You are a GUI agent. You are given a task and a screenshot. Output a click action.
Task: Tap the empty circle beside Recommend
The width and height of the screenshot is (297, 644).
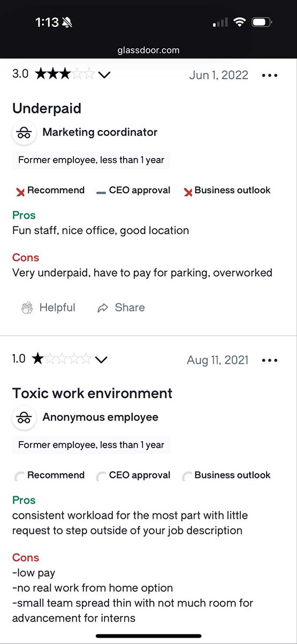20,476
